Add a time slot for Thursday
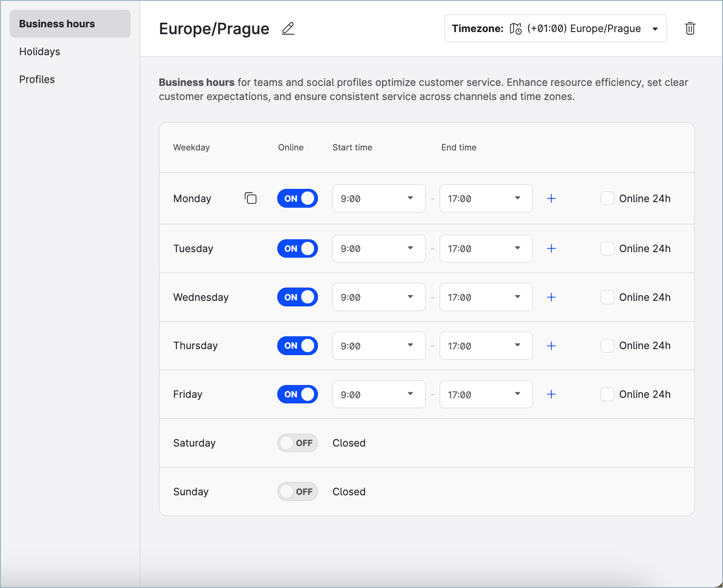The width and height of the screenshot is (723, 588). pos(551,346)
